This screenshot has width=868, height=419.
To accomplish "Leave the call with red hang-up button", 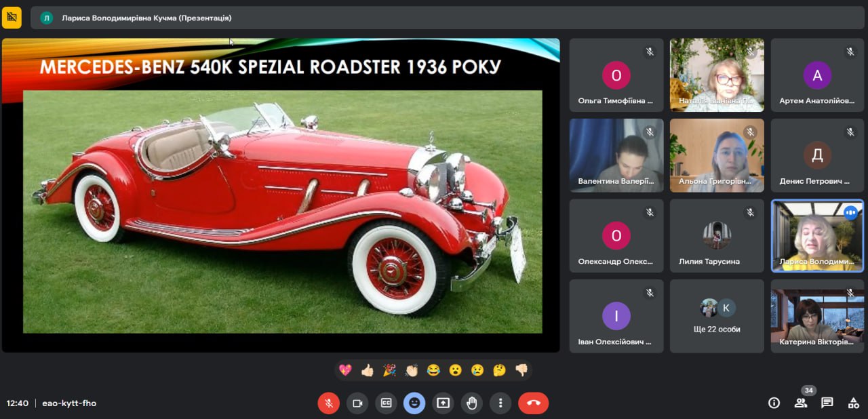I will coord(534,403).
